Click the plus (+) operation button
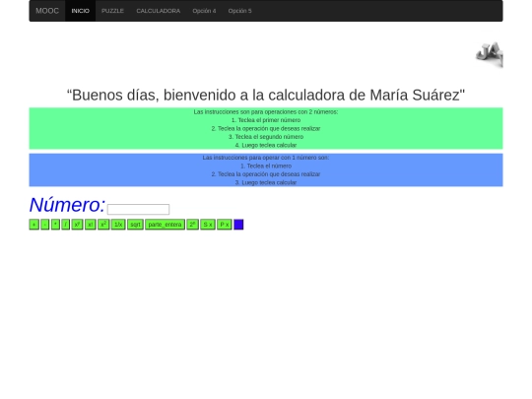The height and width of the screenshot is (399, 532). click(33, 225)
